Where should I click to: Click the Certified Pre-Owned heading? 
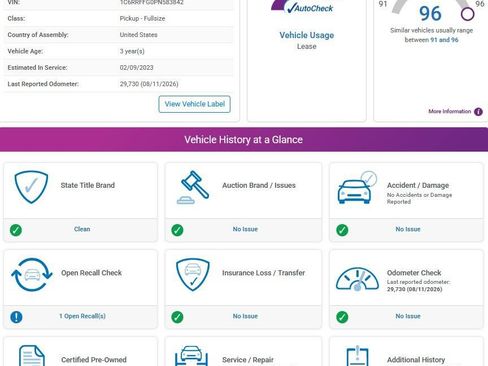94,360
